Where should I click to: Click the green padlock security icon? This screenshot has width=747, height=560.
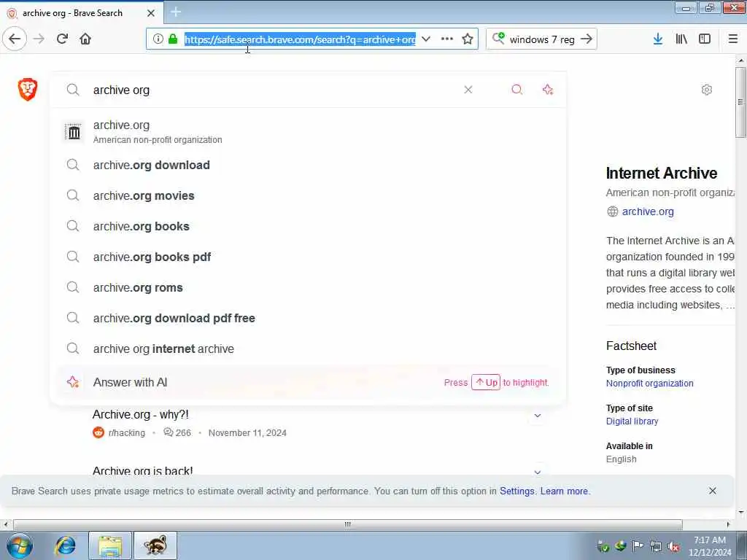(173, 39)
